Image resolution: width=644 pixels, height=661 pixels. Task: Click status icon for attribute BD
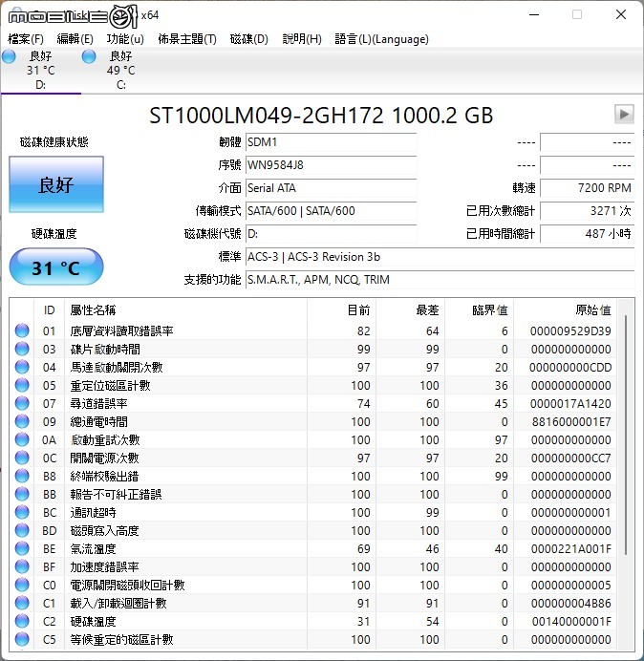pyautogui.click(x=22, y=530)
